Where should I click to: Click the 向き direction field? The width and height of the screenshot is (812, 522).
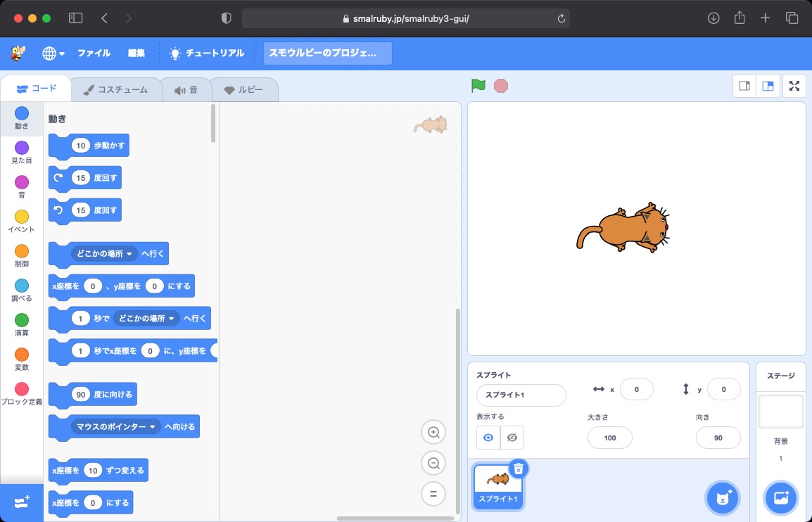tap(718, 438)
